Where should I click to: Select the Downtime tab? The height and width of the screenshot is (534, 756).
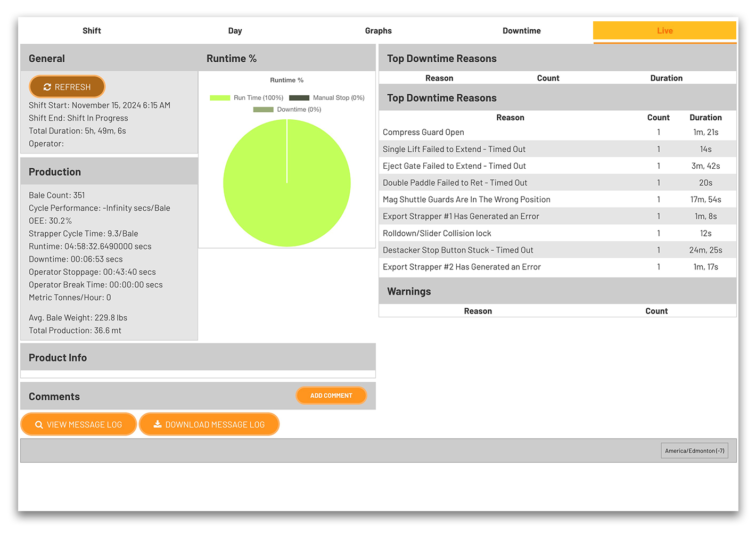point(521,31)
